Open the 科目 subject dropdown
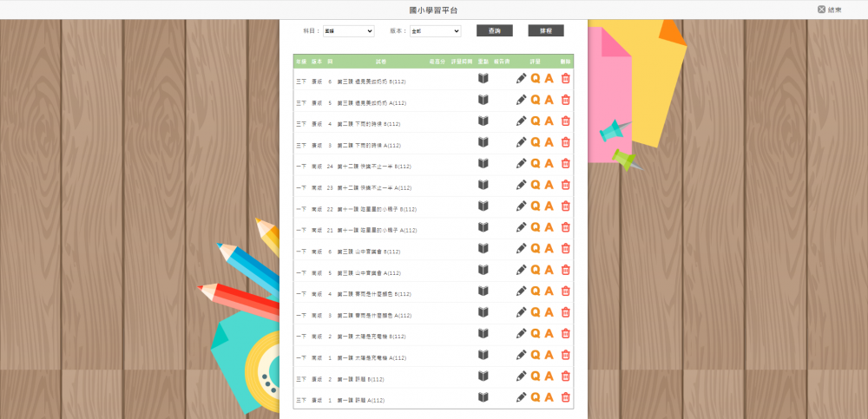Screen dimensions: 868x419 [348, 31]
